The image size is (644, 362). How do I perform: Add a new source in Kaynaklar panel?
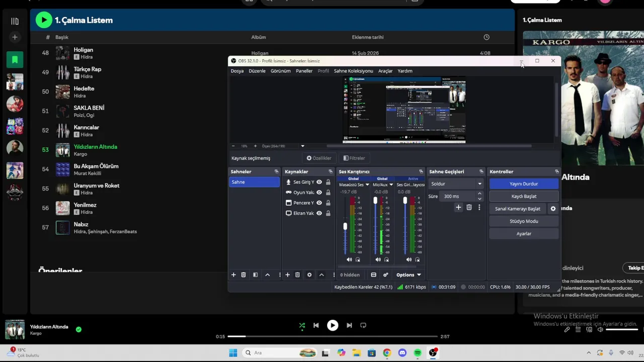pos(287,275)
